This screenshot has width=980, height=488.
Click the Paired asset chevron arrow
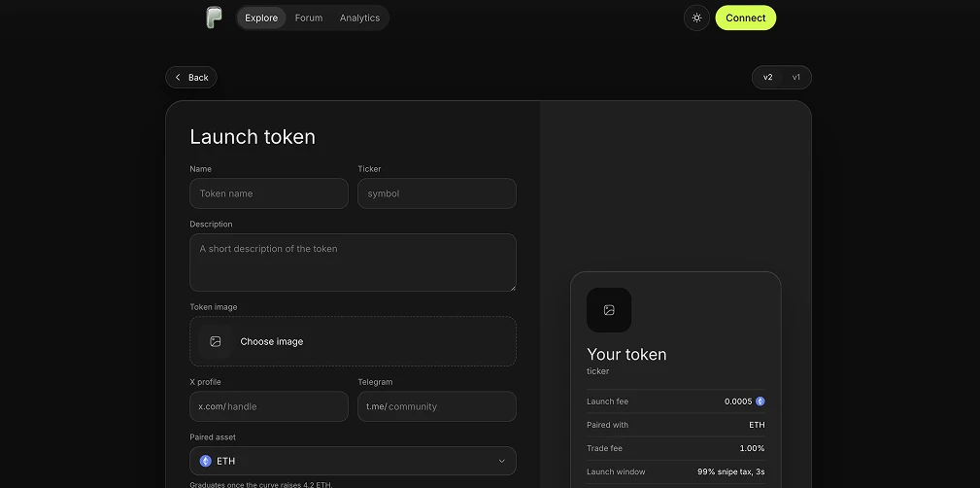tap(501, 461)
